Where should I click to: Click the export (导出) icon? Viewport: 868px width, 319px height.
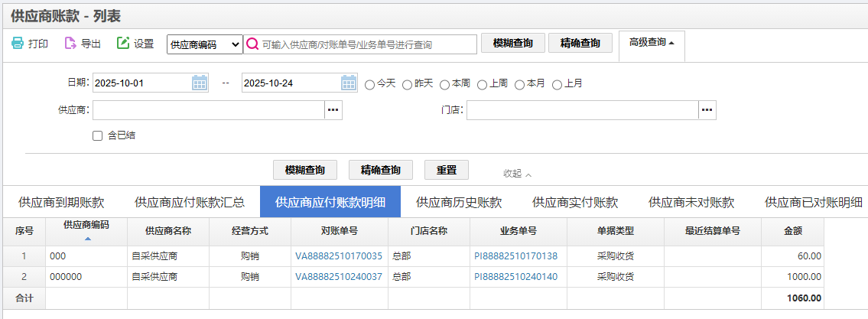tap(70, 44)
